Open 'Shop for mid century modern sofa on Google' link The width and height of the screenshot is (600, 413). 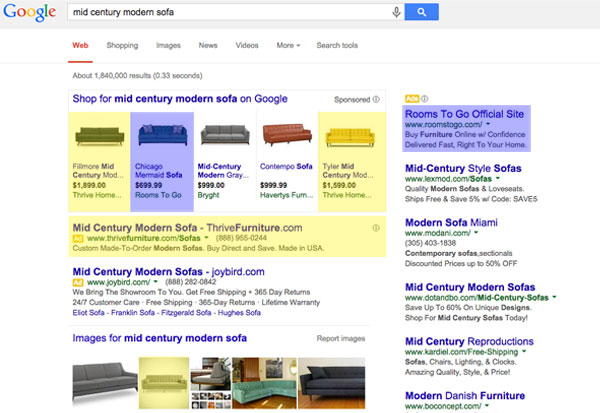(180, 99)
